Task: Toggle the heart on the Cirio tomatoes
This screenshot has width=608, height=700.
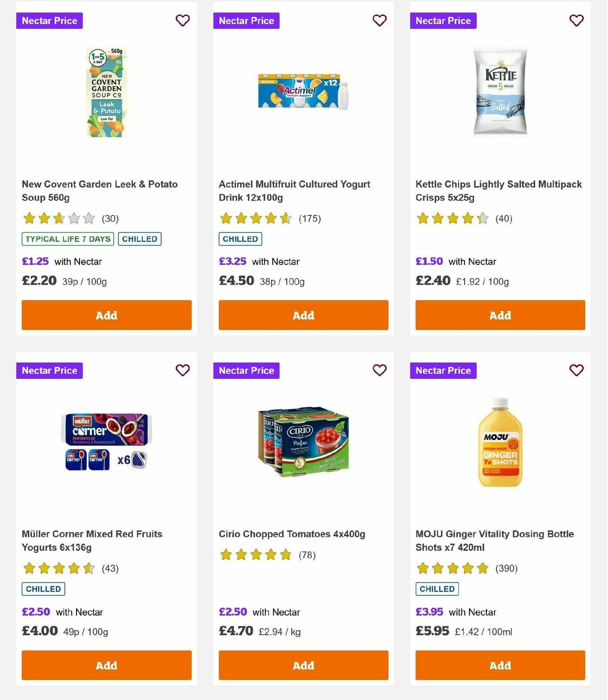Action: [x=379, y=370]
